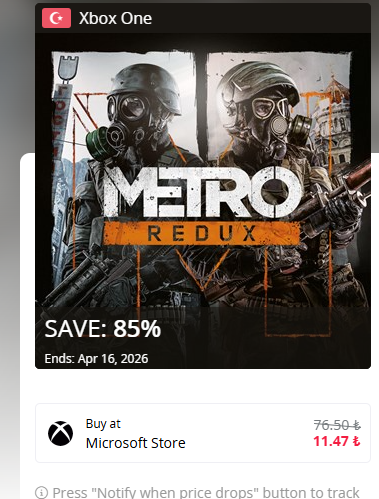Click the "Buy at" label
379x499 pixels.
(103, 424)
